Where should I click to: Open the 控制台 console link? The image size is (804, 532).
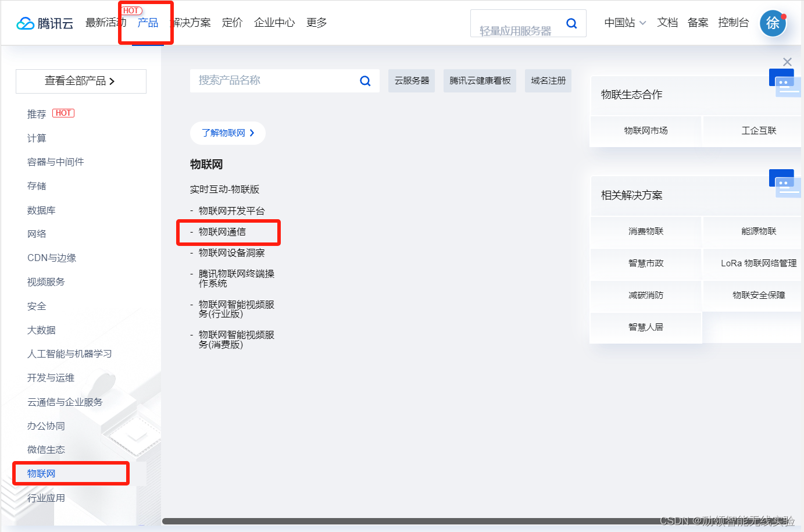[x=734, y=23]
